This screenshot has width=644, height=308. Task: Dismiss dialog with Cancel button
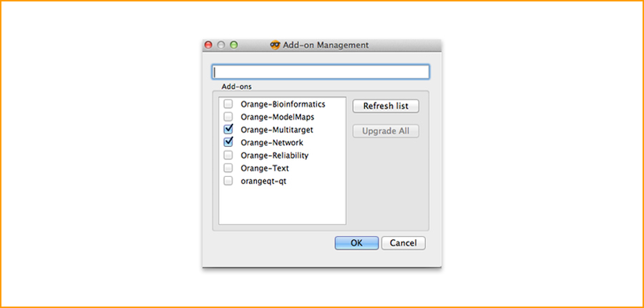tap(404, 243)
